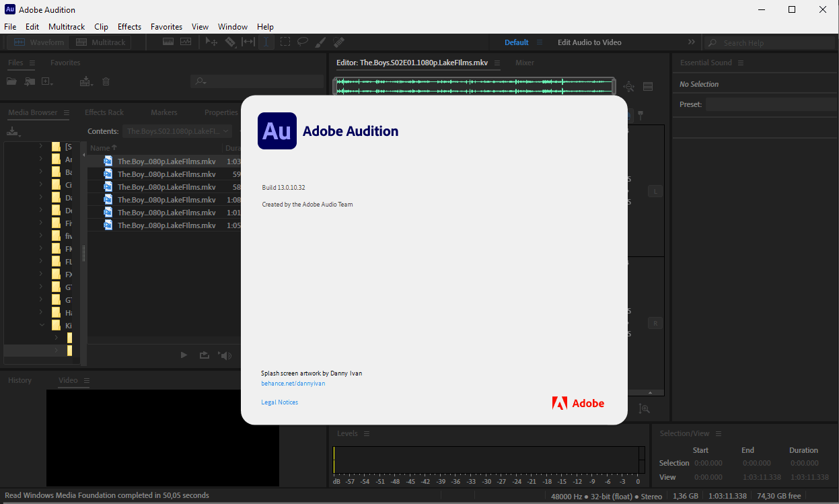Expand the workspace overflow chevrons
The height and width of the screenshot is (504, 839).
pyautogui.click(x=691, y=42)
